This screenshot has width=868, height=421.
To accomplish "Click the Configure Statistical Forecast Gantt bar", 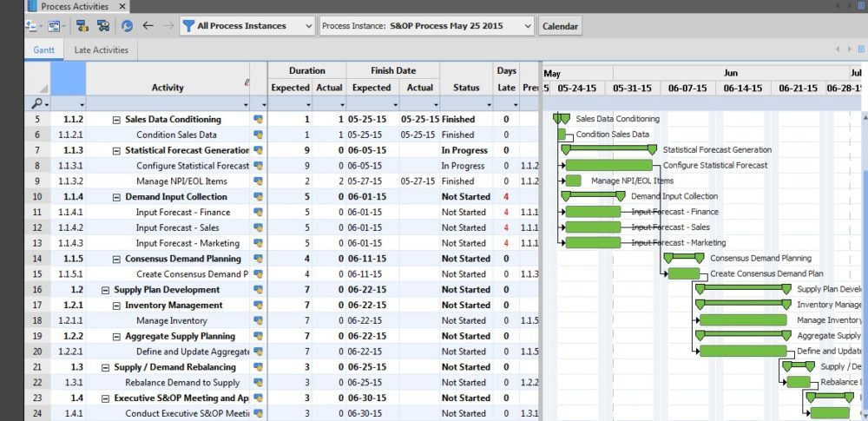I will click(x=608, y=165).
